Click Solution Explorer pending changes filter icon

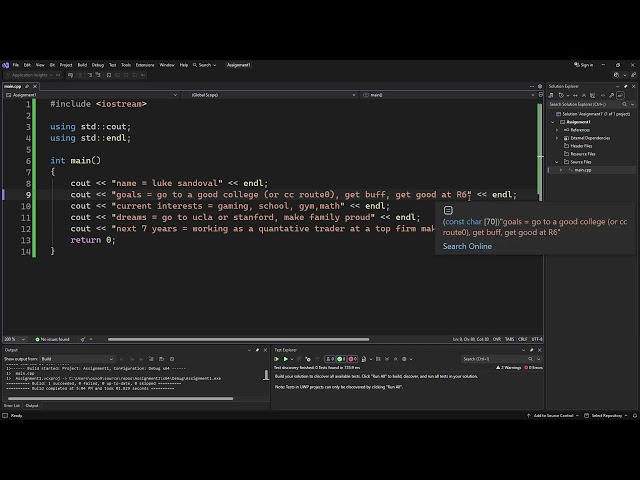point(562,95)
